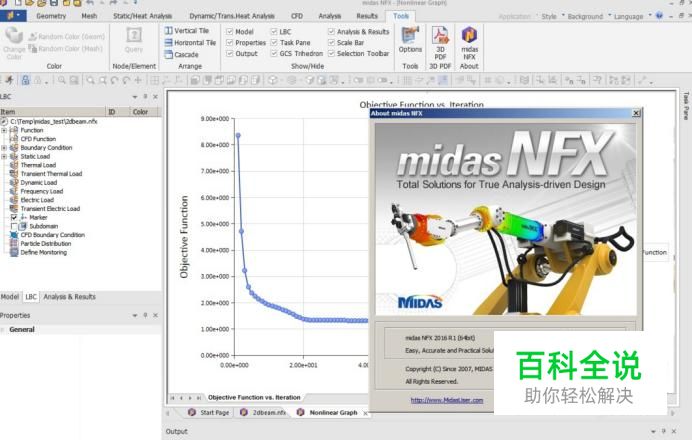Select the Analysis & Results panel tab

tap(69, 297)
